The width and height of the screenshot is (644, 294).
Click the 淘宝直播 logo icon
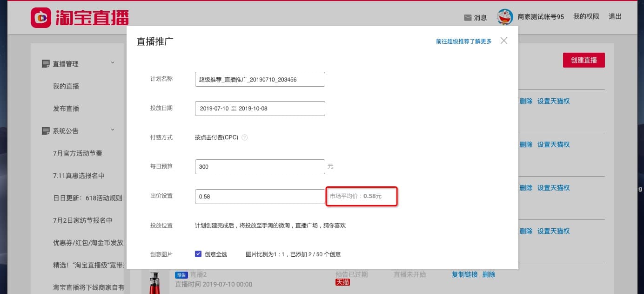coord(41,17)
